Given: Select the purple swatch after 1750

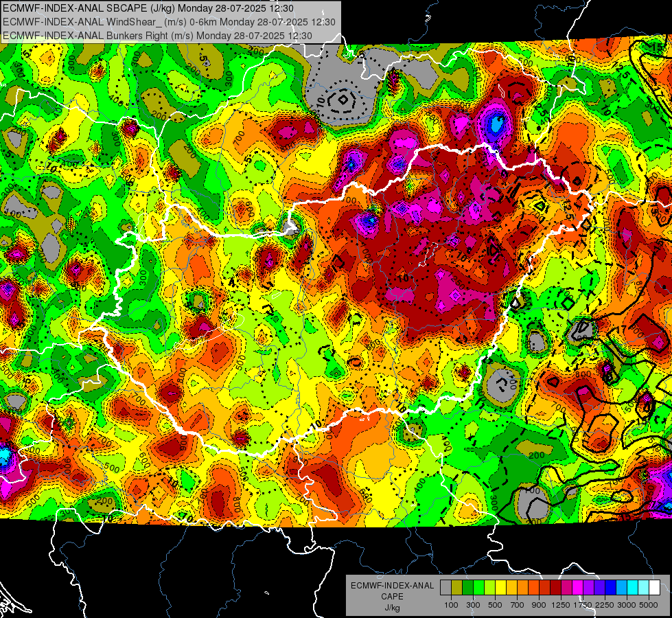Looking at the screenshot, I should (588, 588).
